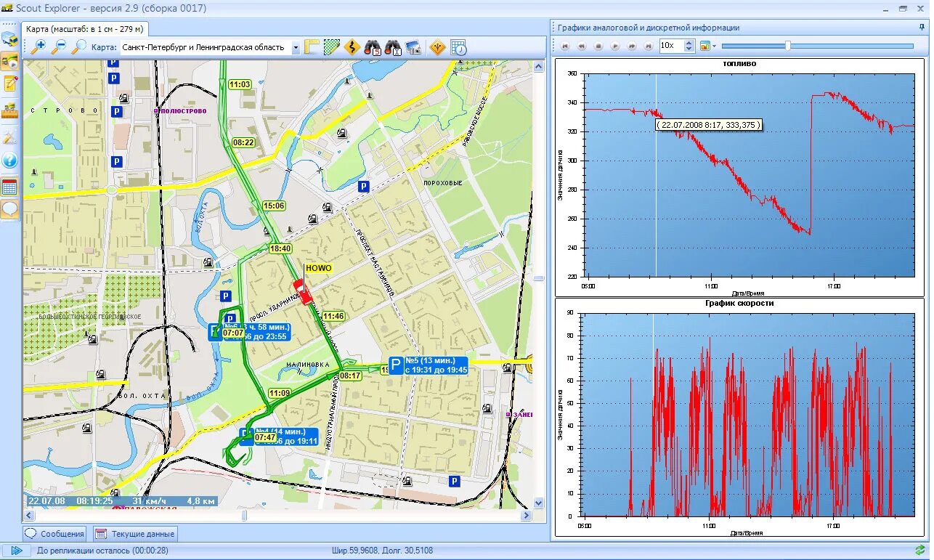Fast forward the track playback
Image resolution: width=934 pixels, height=560 pixels.
point(632,46)
